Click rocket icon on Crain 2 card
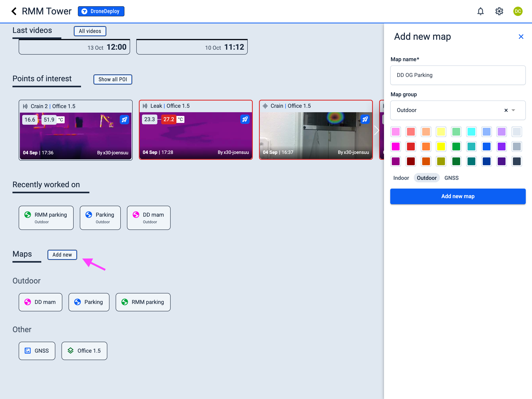The height and width of the screenshot is (399, 532). (x=124, y=120)
